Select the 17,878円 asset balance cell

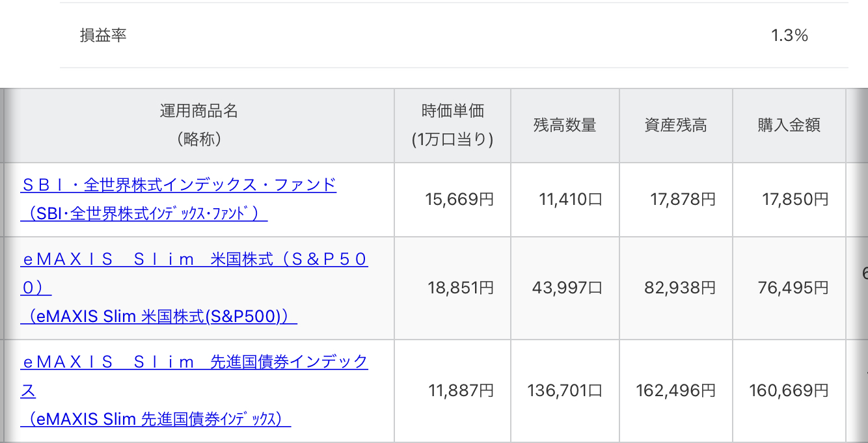coord(676,200)
